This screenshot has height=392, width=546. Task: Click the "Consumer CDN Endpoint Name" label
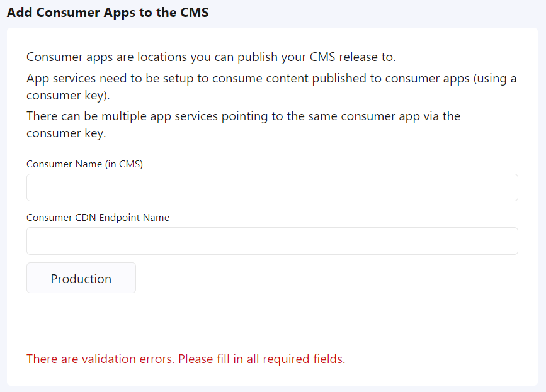[x=98, y=218]
